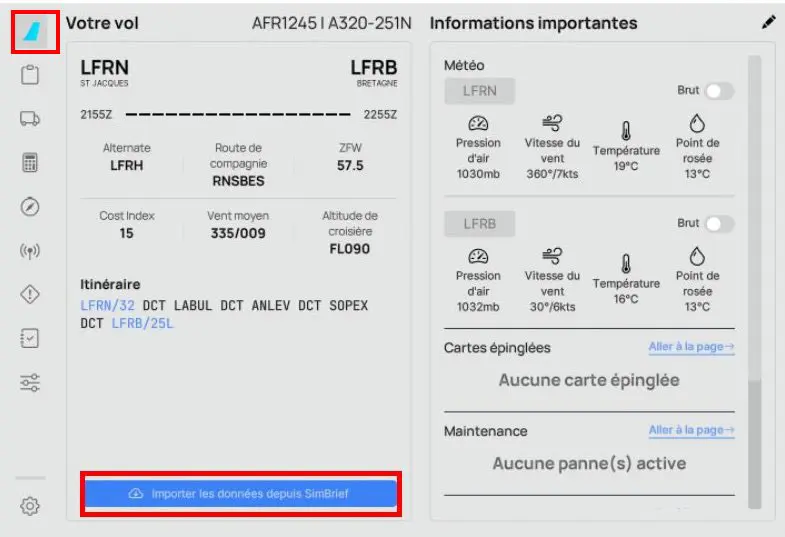Viewport: 785px width, 537px height.
Task: Click arrival time 2255Z
Action: tap(380, 115)
